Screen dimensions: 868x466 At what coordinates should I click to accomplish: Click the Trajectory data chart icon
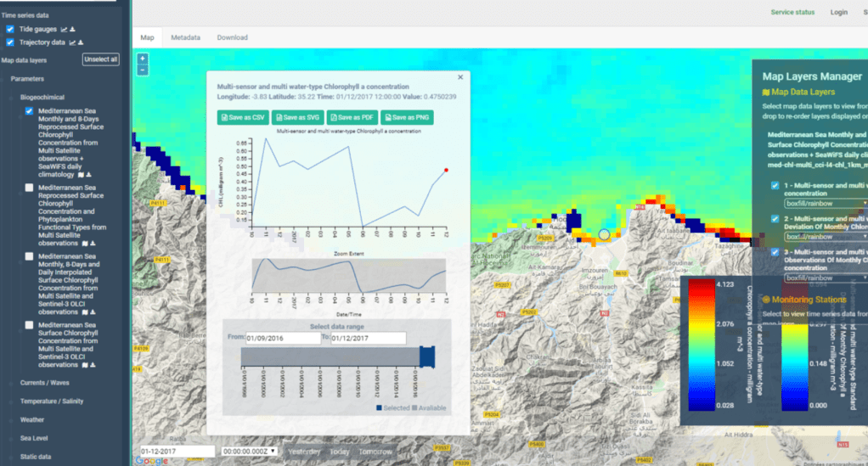[72, 42]
